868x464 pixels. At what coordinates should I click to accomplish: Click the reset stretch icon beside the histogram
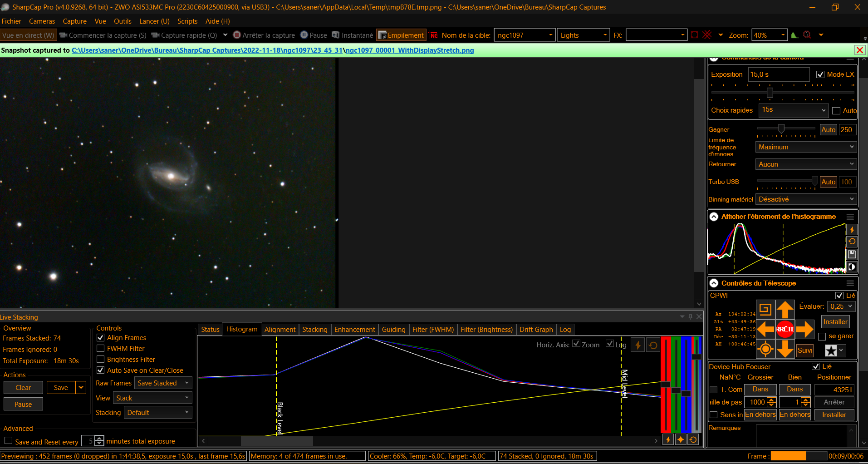pyautogui.click(x=852, y=242)
